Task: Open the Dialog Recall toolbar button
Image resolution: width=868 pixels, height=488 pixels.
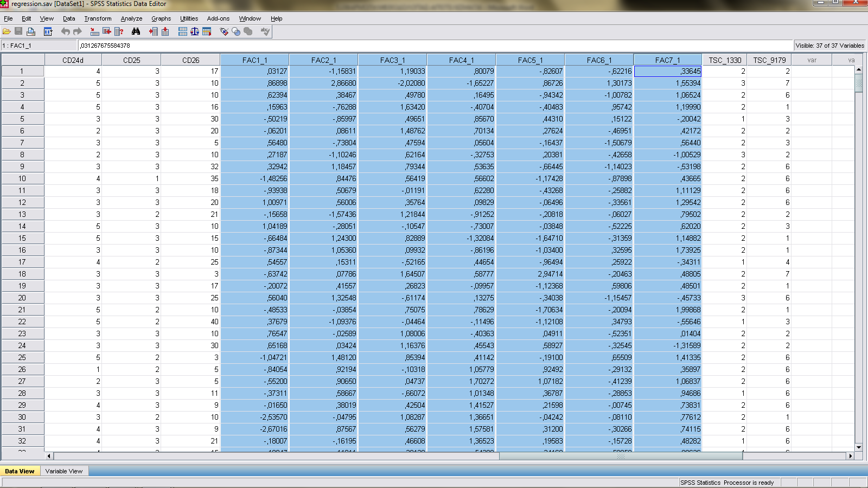Action: coord(48,31)
